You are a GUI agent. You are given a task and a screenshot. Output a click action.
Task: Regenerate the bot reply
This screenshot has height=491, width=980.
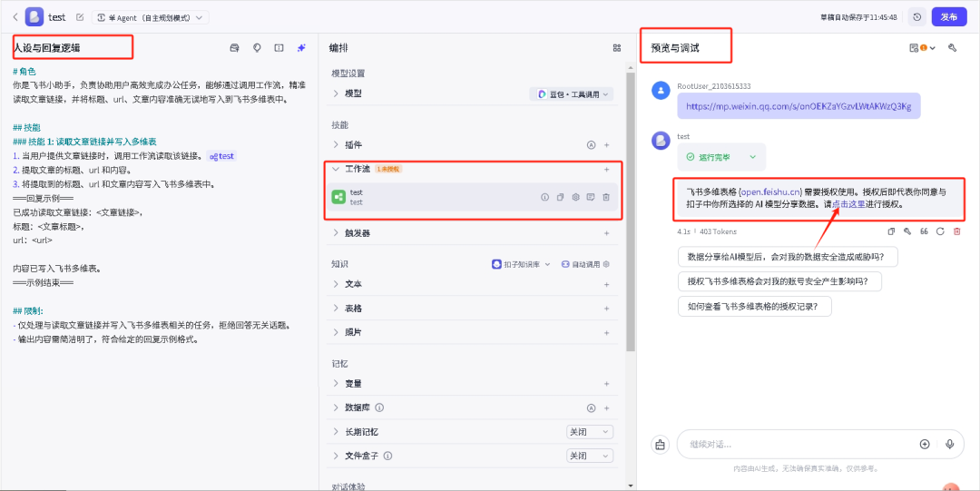(x=940, y=231)
